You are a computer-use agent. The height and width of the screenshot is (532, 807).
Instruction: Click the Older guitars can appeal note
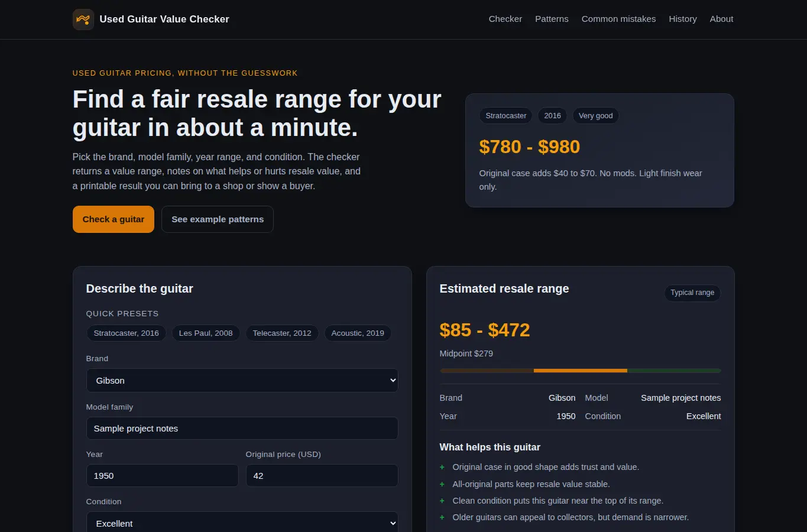(x=571, y=517)
